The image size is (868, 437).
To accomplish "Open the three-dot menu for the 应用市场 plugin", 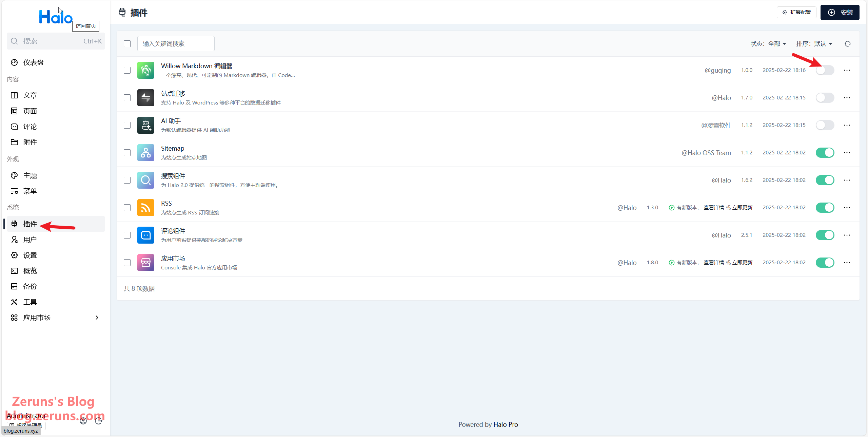I will point(847,263).
